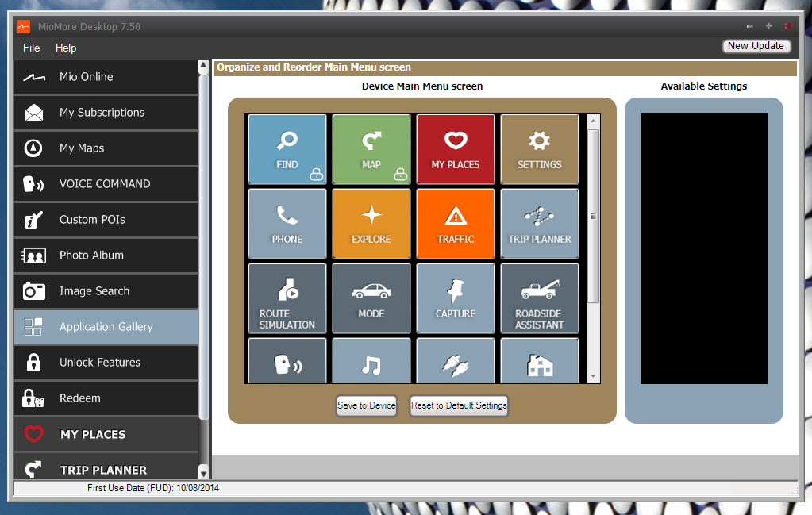Open VOICE COMMAND section
This screenshot has height=515, width=812.
coord(106,184)
